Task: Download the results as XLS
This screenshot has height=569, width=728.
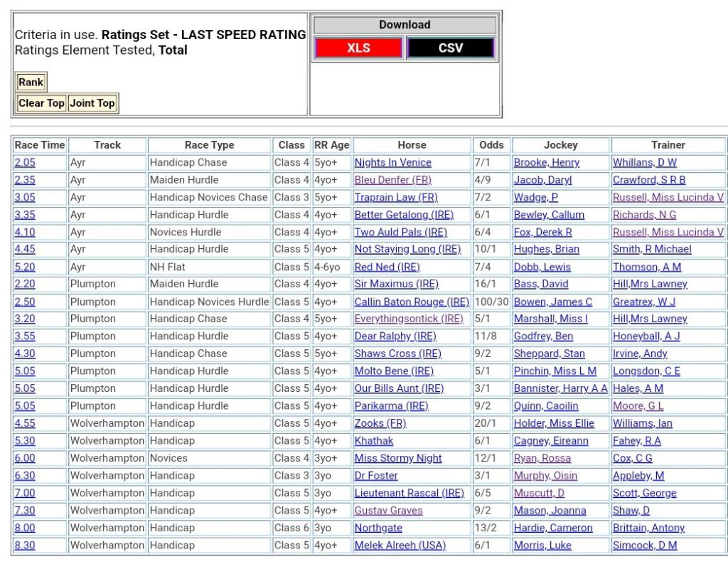Action: click(x=358, y=48)
